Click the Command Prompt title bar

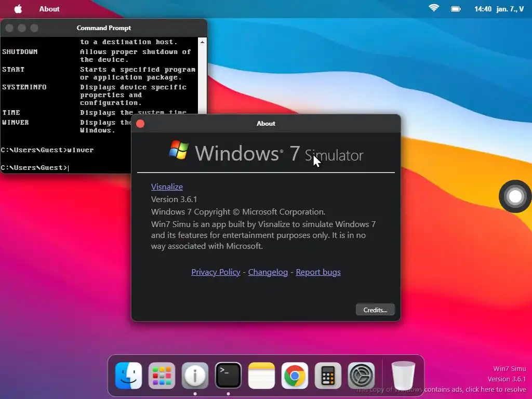(x=104, y=28)
